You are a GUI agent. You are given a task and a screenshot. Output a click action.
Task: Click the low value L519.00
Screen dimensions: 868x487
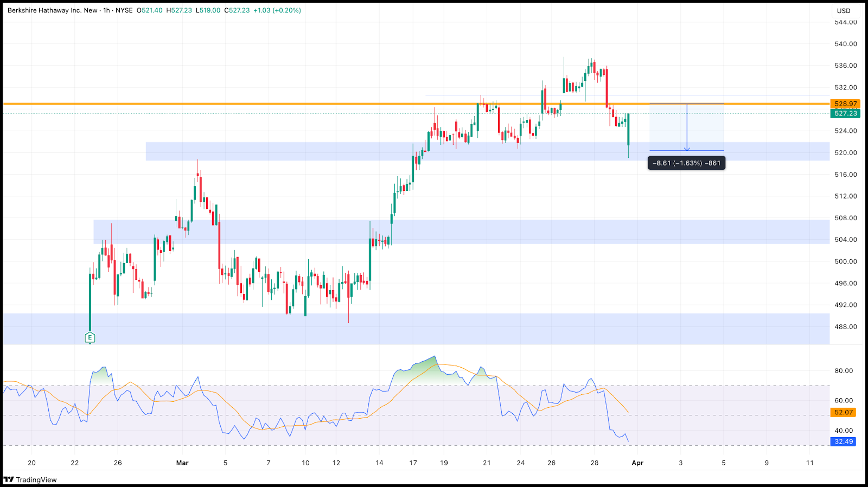208,10
